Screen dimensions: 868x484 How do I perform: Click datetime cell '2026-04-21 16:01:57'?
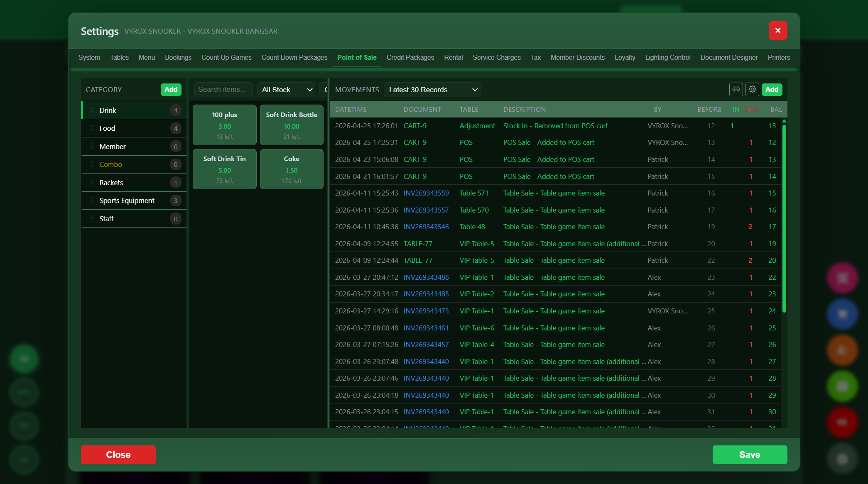click(x=367, y=176)
